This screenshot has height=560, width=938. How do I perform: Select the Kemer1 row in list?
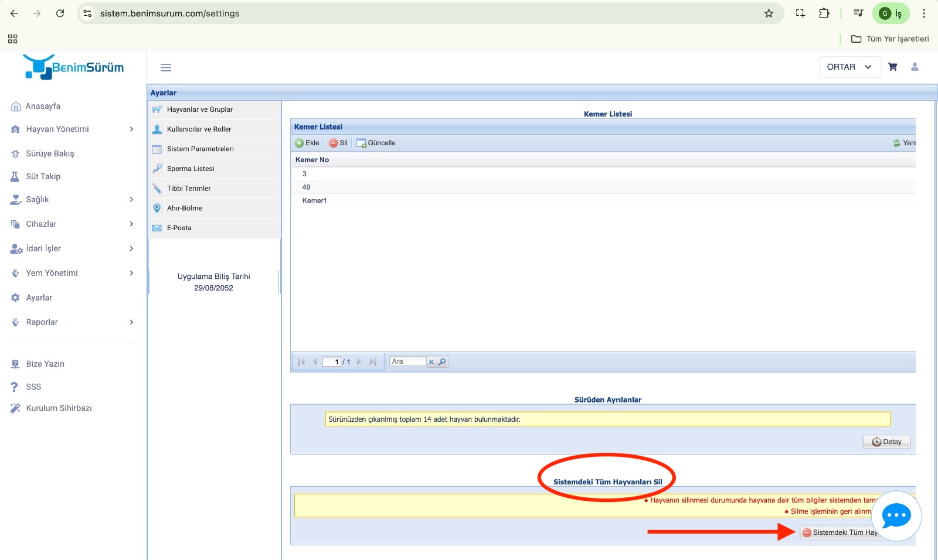pyautogui.click(x=315, y=200)
